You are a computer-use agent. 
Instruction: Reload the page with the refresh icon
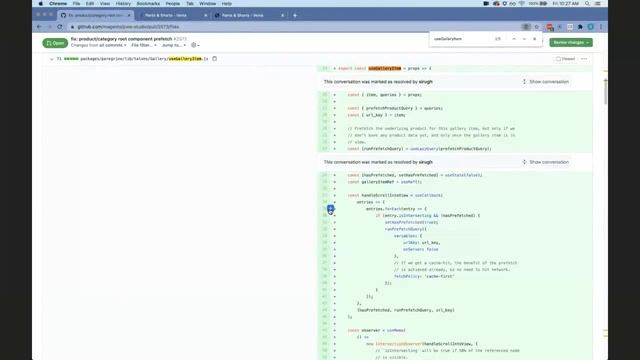[60, 27]
